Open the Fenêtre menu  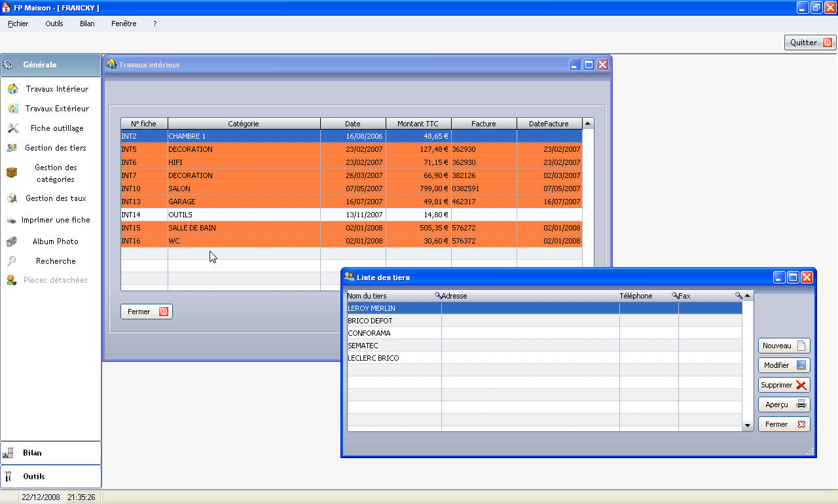click(x=124, y=24)
